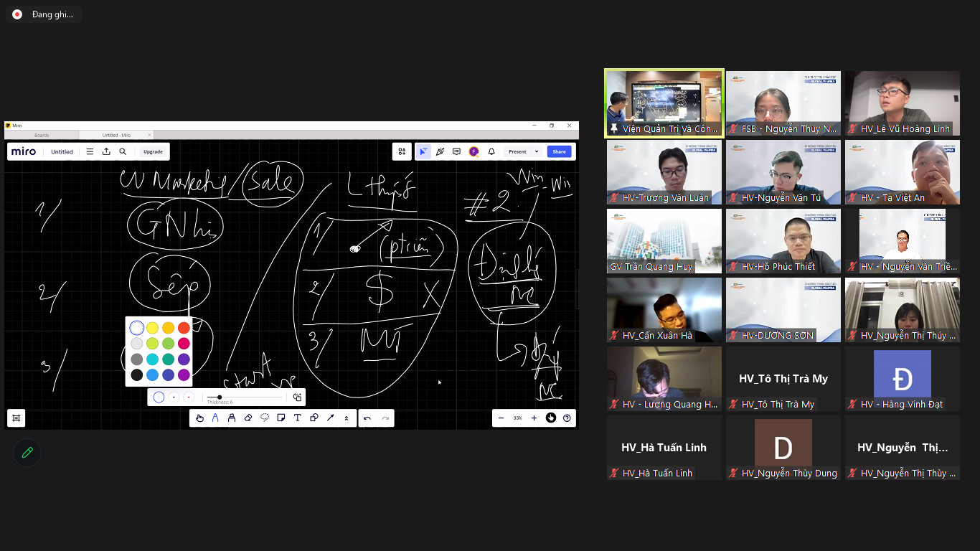This screenshot has height=551, width=980.
Task: Select the Pen drawing tool
Action: pos(215,418)
